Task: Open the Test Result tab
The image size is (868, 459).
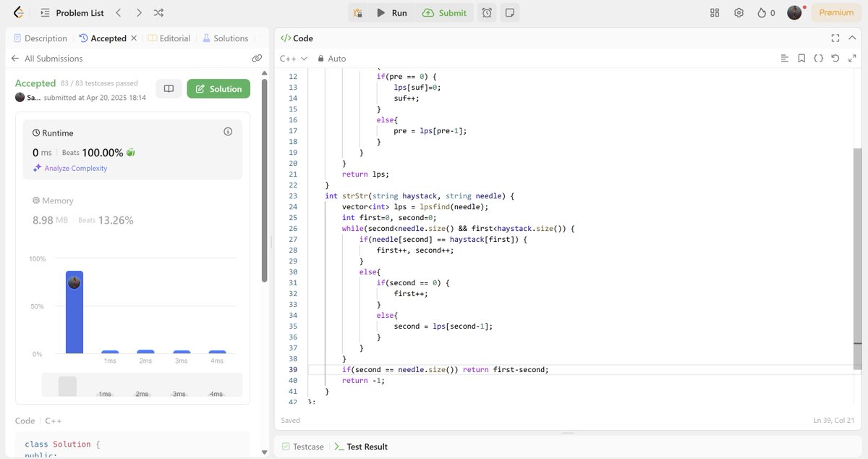Action: click(x=361, y=447)
